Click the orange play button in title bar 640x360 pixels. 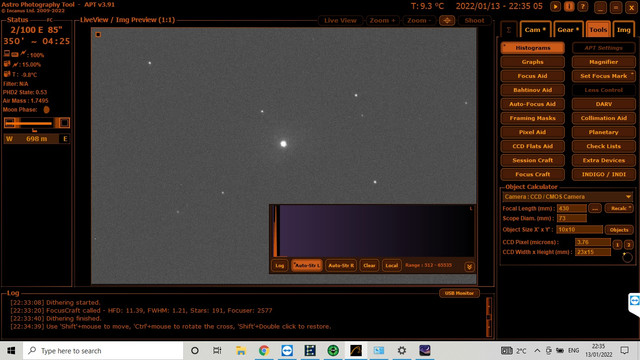(x=555, y=7)
